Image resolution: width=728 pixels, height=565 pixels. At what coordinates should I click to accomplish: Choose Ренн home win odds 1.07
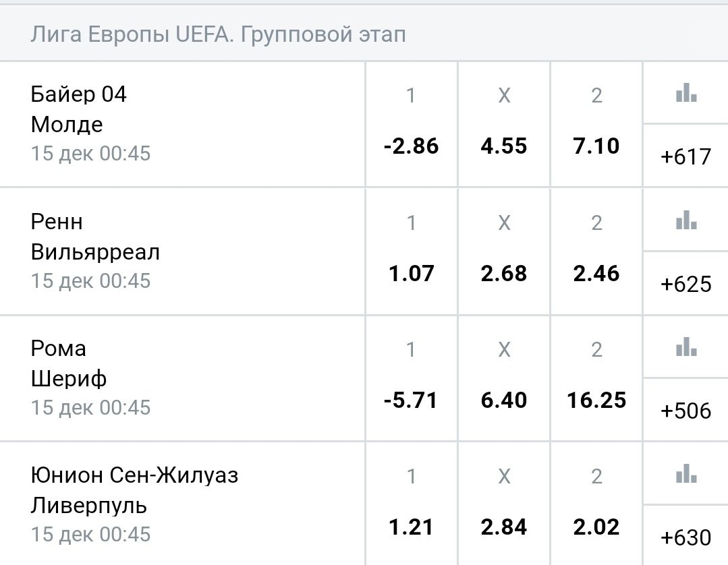tap(412, 273)
